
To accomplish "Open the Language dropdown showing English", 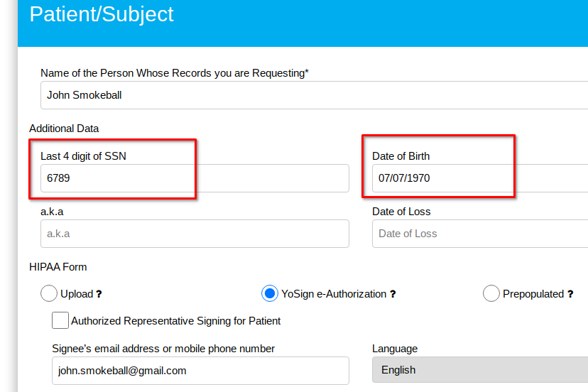I will (480, 370).
